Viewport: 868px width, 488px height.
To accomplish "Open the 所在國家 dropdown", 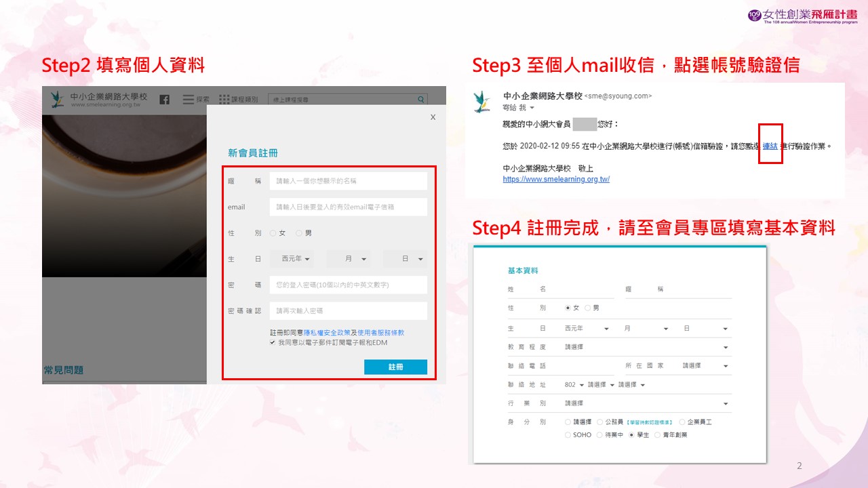I will pos(705,366).
